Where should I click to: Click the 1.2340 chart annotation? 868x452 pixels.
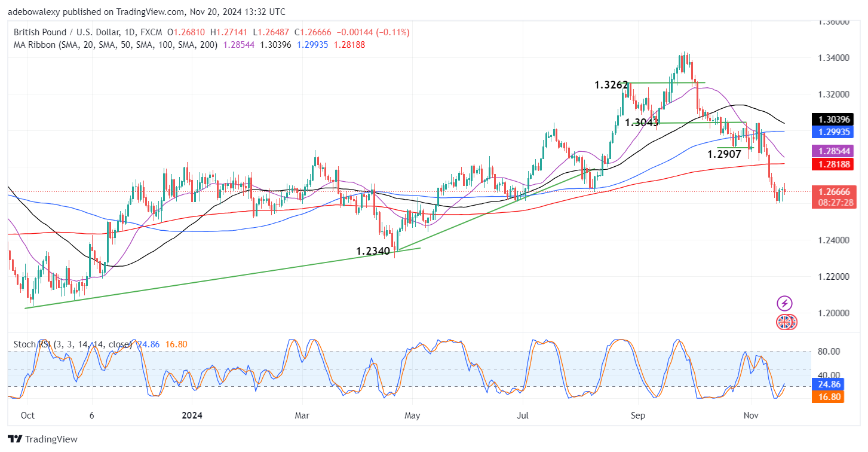click(x=373, y=252)
